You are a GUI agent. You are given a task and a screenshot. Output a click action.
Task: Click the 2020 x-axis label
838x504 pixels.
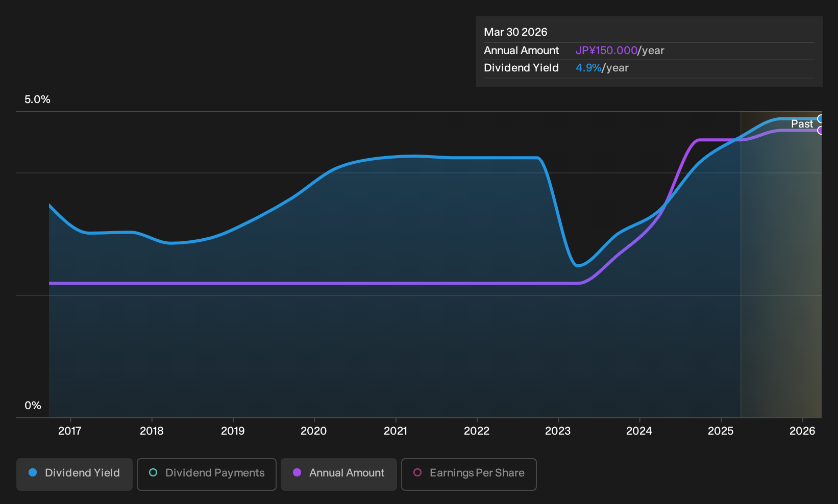tap(314, 431)
